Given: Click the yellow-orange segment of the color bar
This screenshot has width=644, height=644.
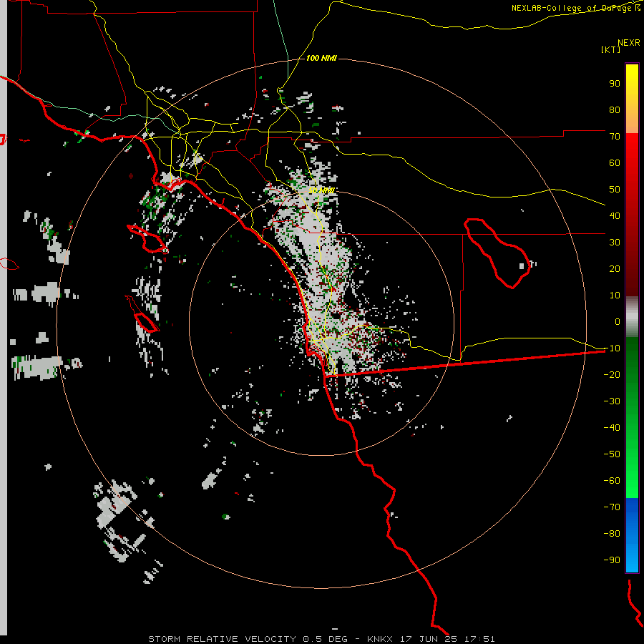Looking at the screenshot, I should (632, 99).
